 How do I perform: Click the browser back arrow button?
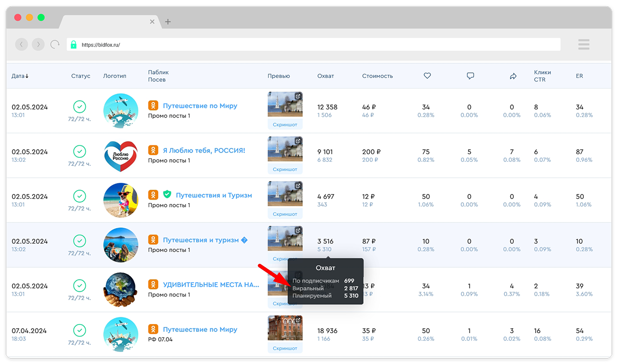click(x=22, y=44)
